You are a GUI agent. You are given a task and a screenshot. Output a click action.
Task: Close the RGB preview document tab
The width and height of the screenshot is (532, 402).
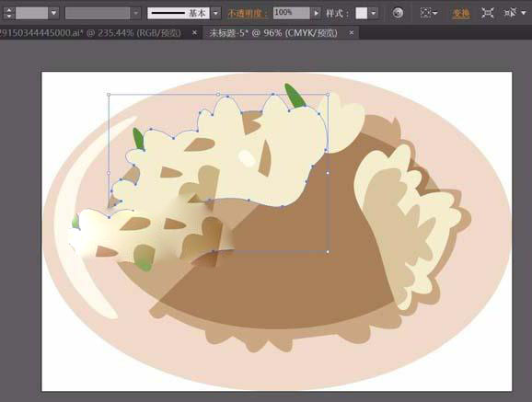click(194, 32)
